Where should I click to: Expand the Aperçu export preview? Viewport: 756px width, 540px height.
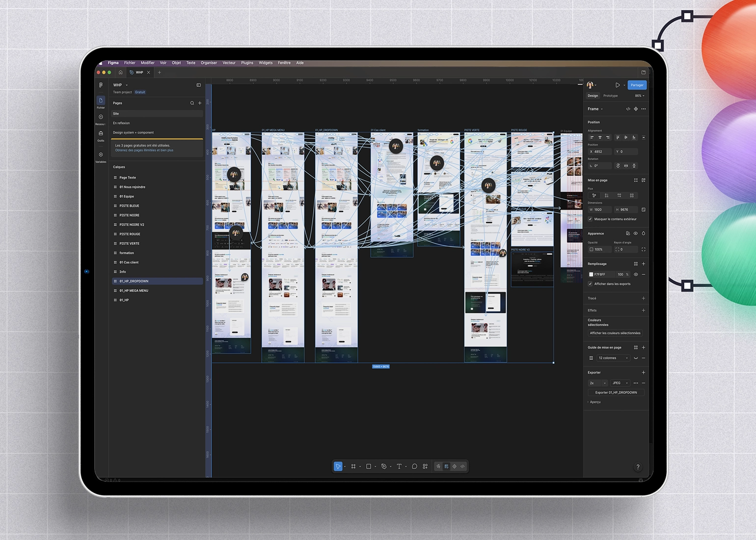pyautogui.click(x=594, y=402)
